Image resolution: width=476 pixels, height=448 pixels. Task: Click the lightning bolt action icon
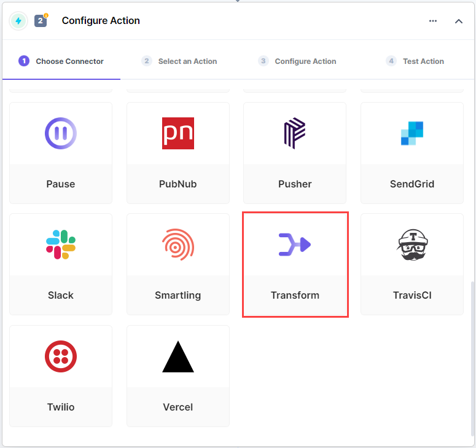click(18, 21)
